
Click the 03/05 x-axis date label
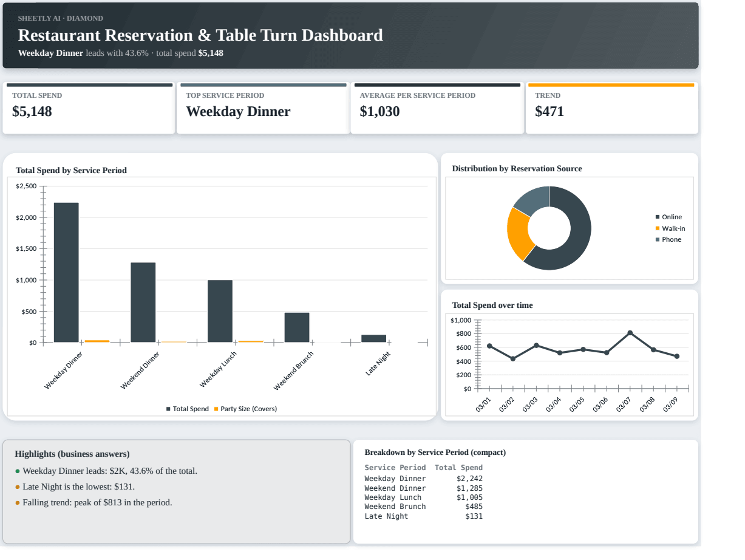tap(577, 405)
